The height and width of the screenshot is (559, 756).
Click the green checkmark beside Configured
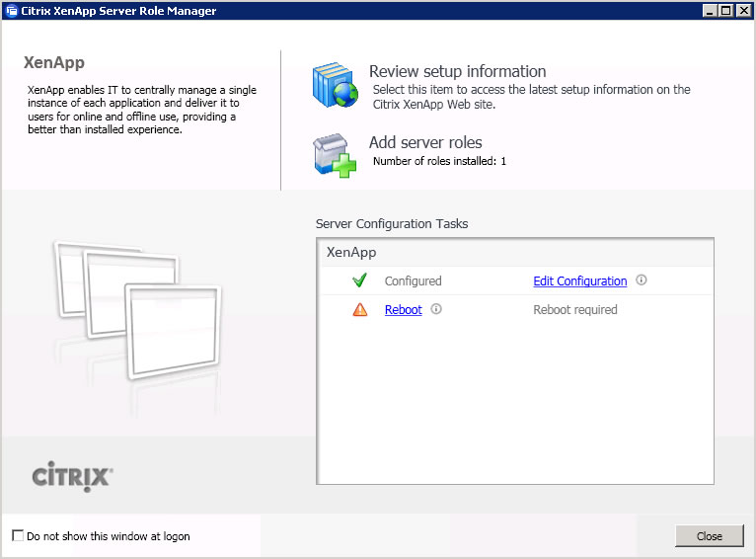(x=359, y=280)
